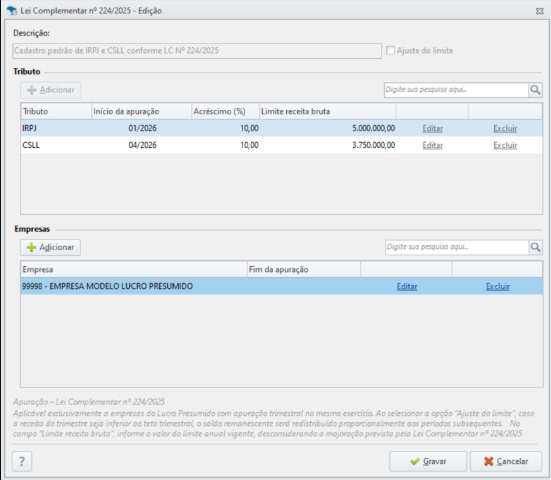Focus the Empresas search input field
This screenshot has height=480, width=551.
tap(457, 247)
